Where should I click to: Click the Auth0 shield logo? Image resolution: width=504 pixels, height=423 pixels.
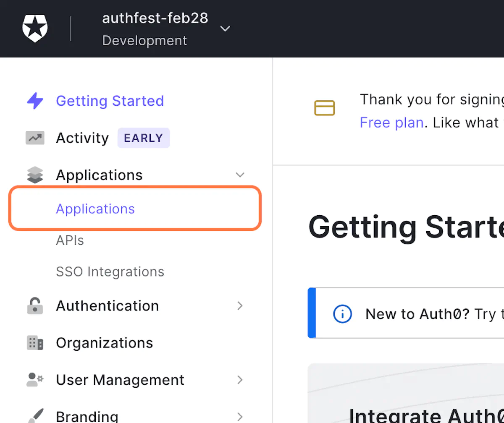[35, 29]
